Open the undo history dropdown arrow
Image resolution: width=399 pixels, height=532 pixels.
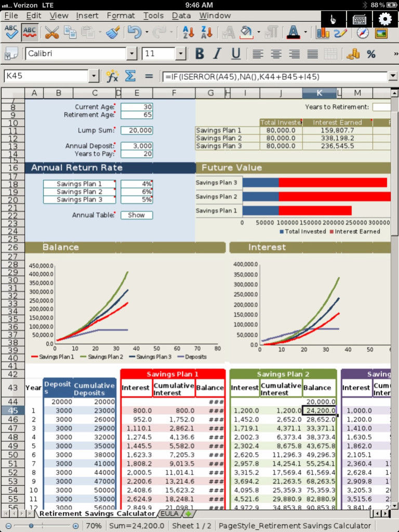click(x=147, y=33)
